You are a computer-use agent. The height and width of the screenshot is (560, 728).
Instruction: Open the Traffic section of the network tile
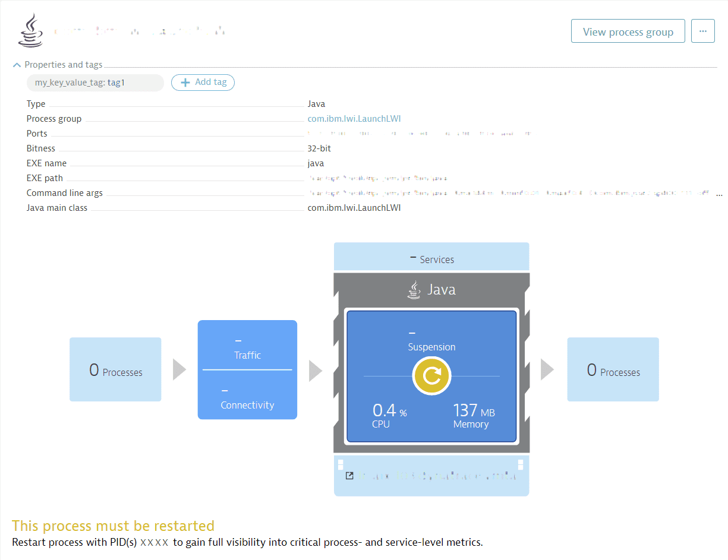[247, 348]
